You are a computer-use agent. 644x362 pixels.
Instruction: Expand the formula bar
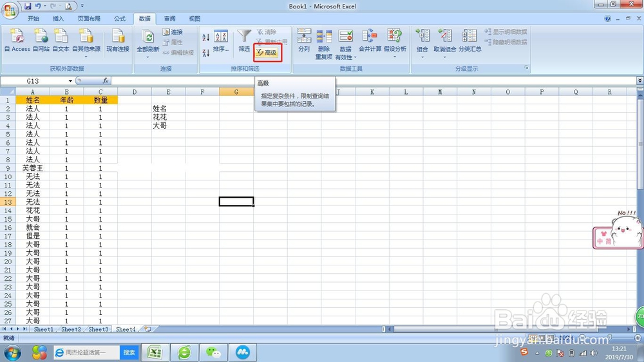639,81
